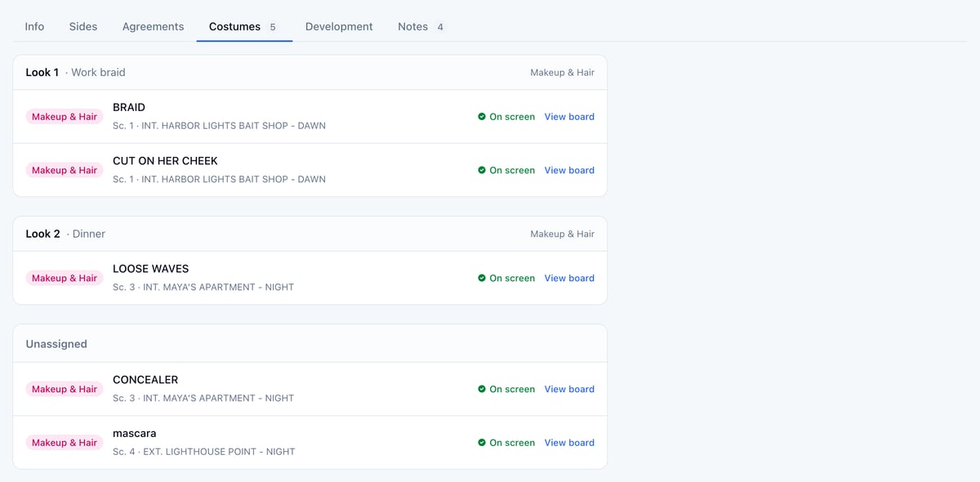The width and height of the screenshot is (980, 482).
Task: Click the Work braid look description
Action: pyautogui.click(x=98, y=73)
